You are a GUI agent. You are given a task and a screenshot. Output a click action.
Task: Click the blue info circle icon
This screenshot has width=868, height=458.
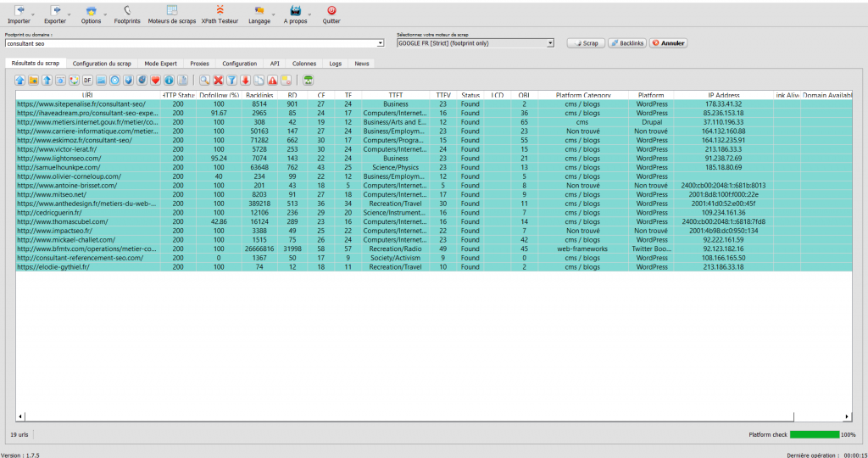(x=169, y=81)
